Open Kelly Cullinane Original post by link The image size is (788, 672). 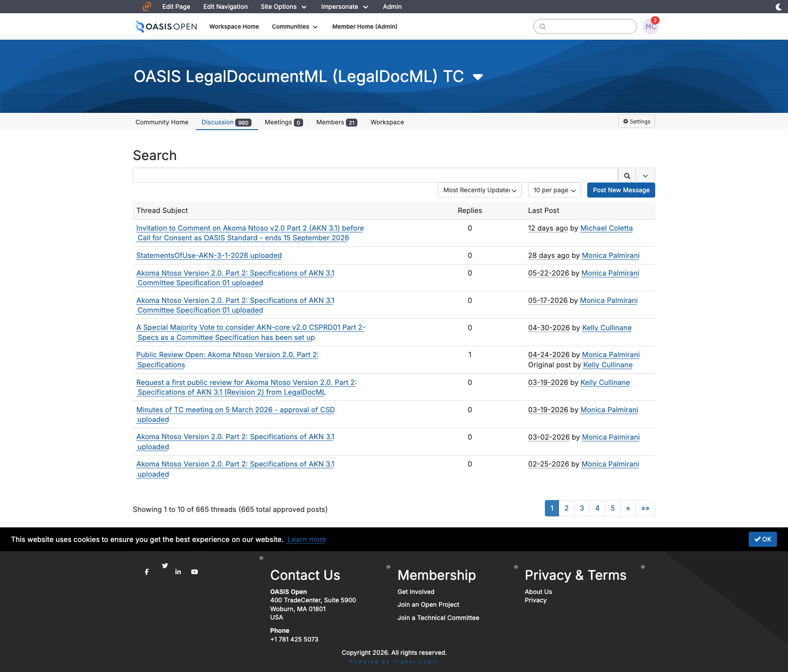(x=608, y=365)
